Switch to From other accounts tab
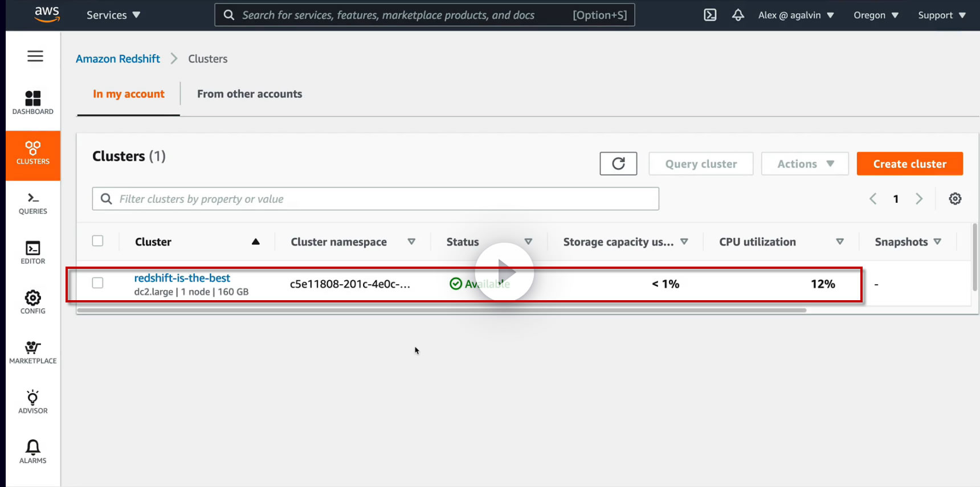Viewport: 980px width, 487px height. click(250, 94)
